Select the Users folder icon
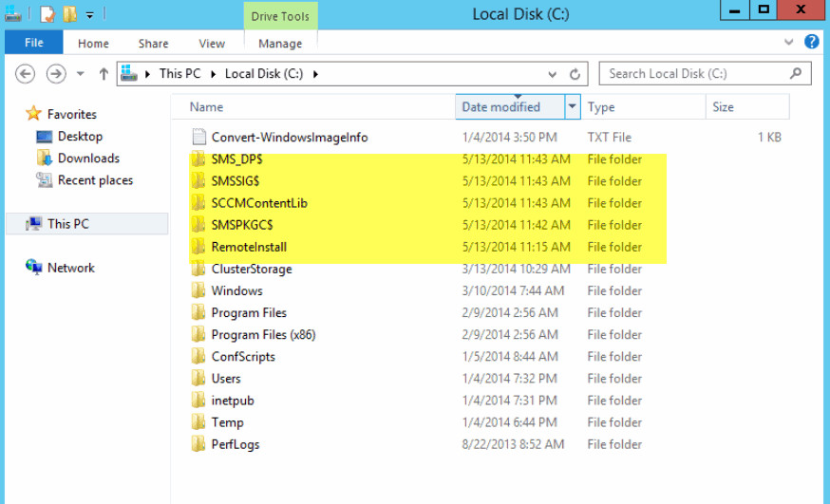 tap(198, 379)
